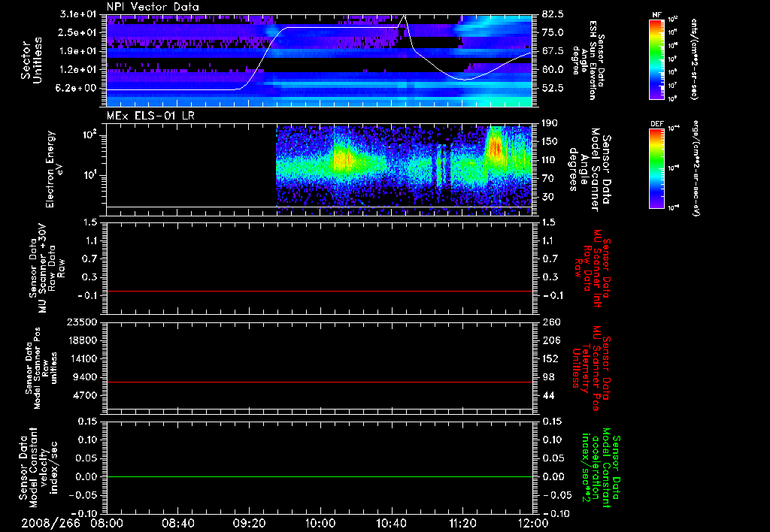Click the "110" scanner angle tick label
This screenshot has height=532, width=770.
point(550,160)
